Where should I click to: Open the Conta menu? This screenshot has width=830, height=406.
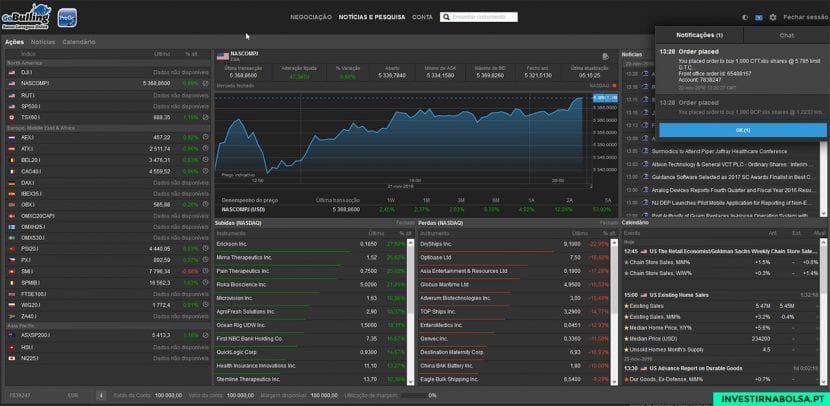(x=422, y=17)
